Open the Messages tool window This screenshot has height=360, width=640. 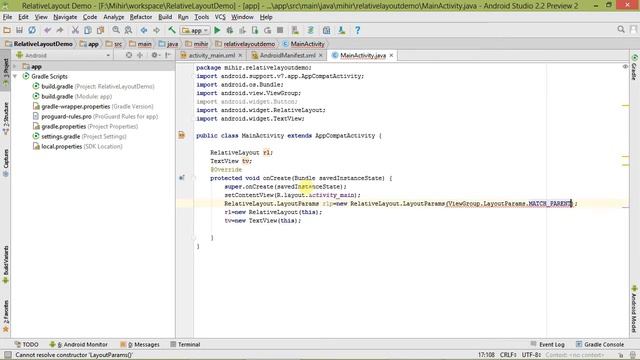pos(140,344)
